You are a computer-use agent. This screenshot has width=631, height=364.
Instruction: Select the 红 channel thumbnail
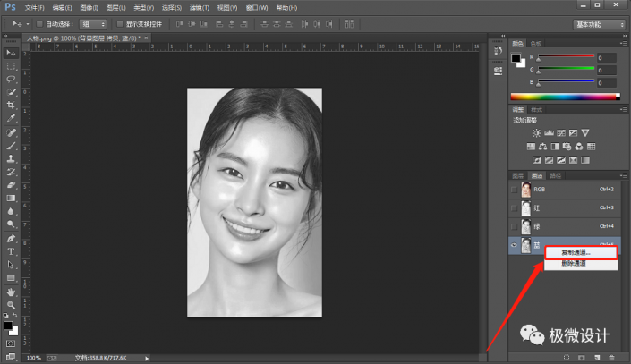[526, 207]
